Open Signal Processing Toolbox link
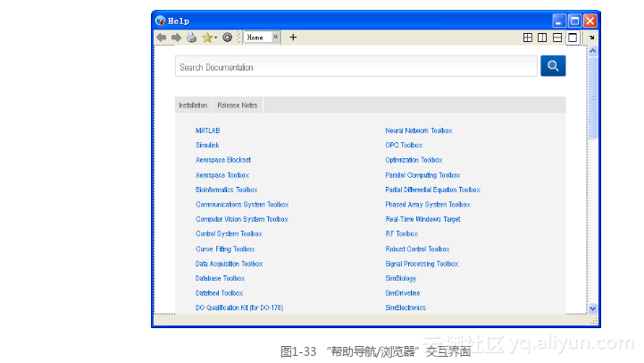644x363 pixels. (422, 264)
